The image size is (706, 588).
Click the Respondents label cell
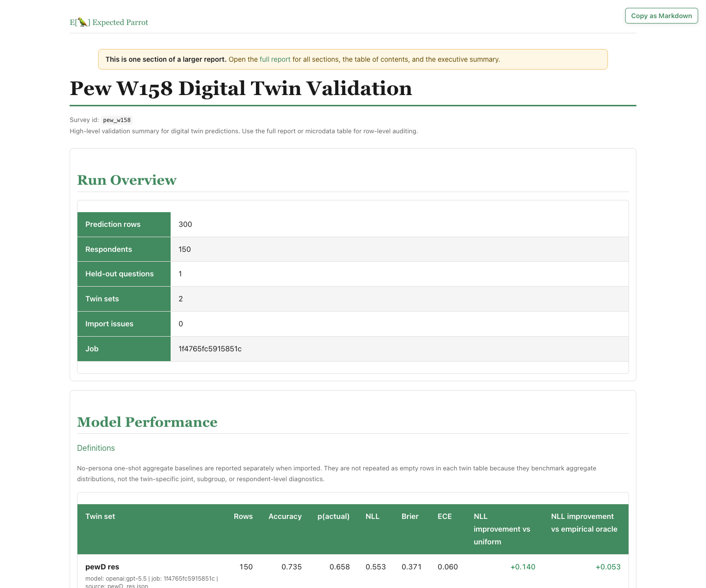(124, 249)
